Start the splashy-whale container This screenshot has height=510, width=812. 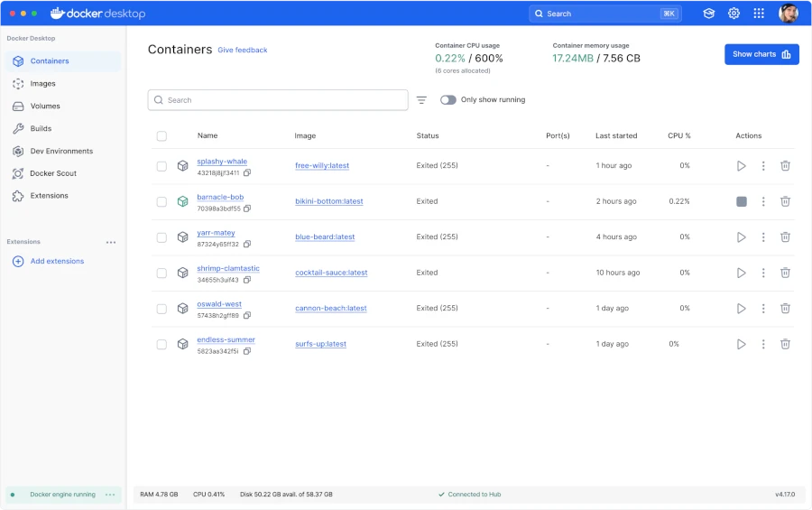point(741,166)
